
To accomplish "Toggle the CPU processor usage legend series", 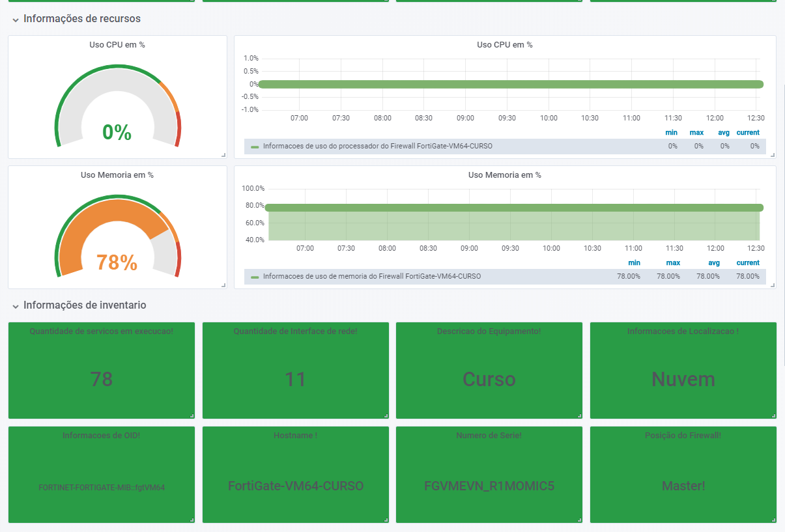I will pos(378,147).
